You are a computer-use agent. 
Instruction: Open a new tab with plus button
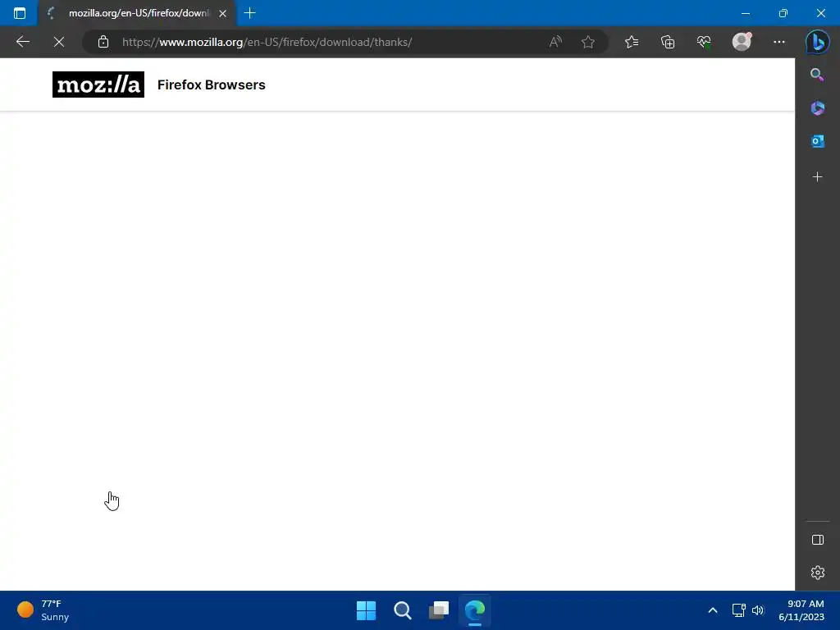point(249,13)
